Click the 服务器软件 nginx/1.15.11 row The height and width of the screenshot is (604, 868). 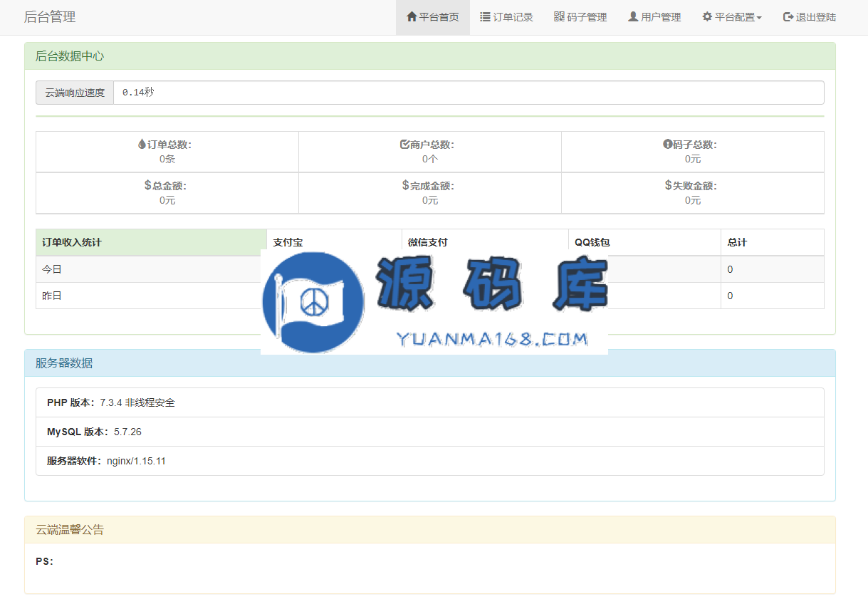430,461
